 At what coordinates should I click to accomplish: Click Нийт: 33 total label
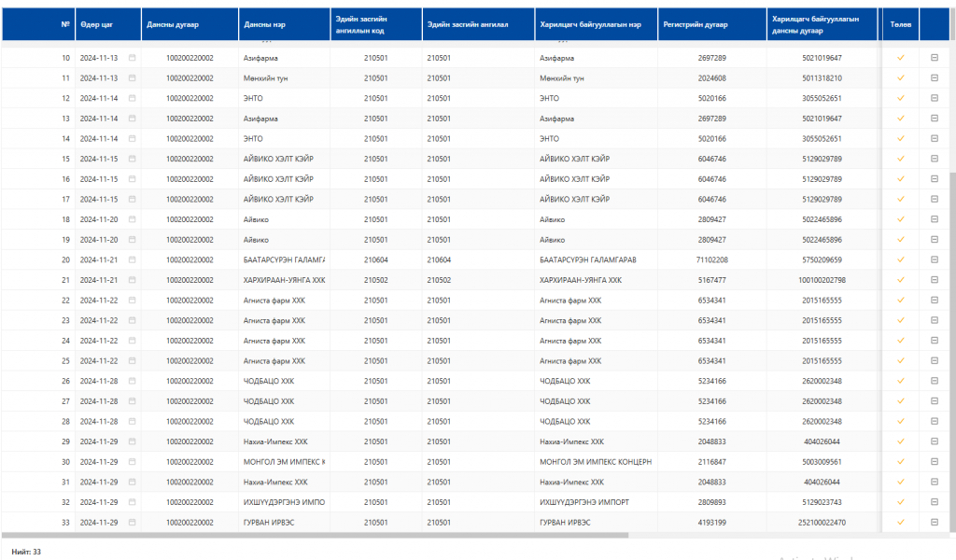[x=26, y=552]
